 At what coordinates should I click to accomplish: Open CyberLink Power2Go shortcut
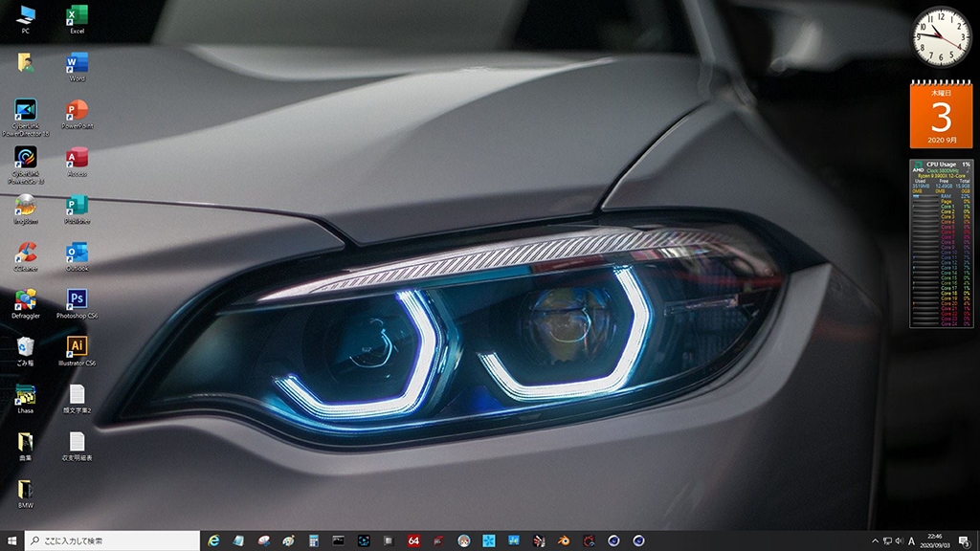point(26,165)
